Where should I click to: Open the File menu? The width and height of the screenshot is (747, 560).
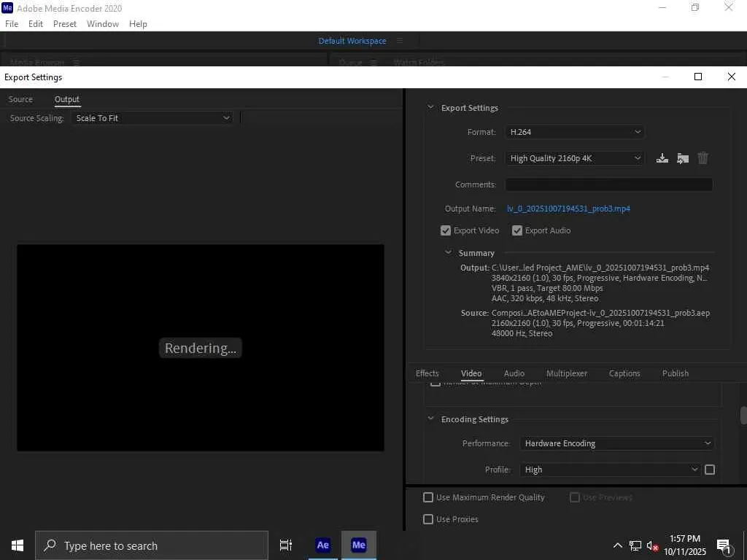[12, 24]
